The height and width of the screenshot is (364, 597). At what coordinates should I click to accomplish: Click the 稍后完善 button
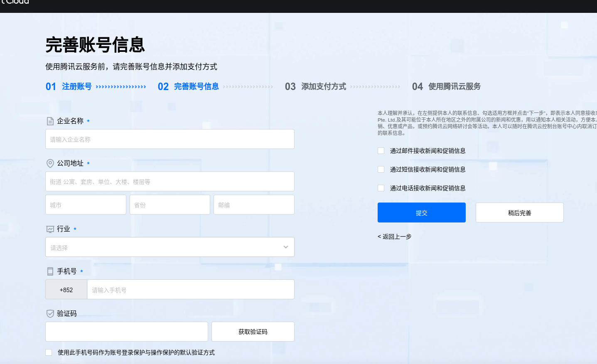519,213
